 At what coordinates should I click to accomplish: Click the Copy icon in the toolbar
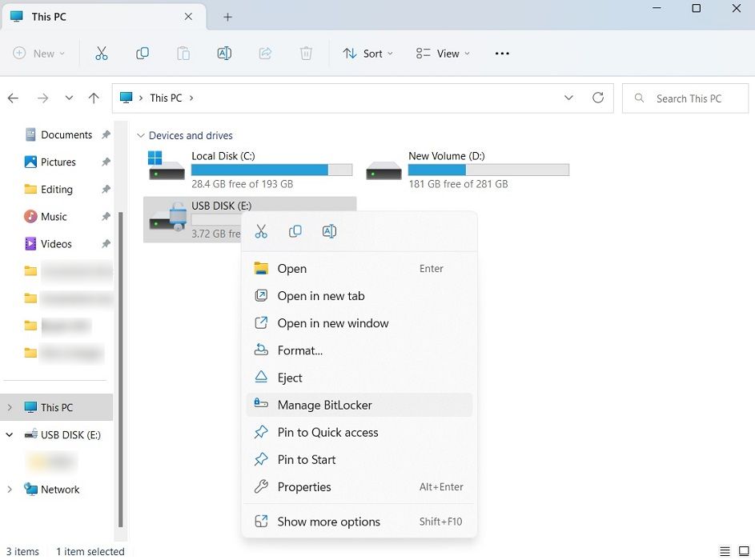(143, 53)
